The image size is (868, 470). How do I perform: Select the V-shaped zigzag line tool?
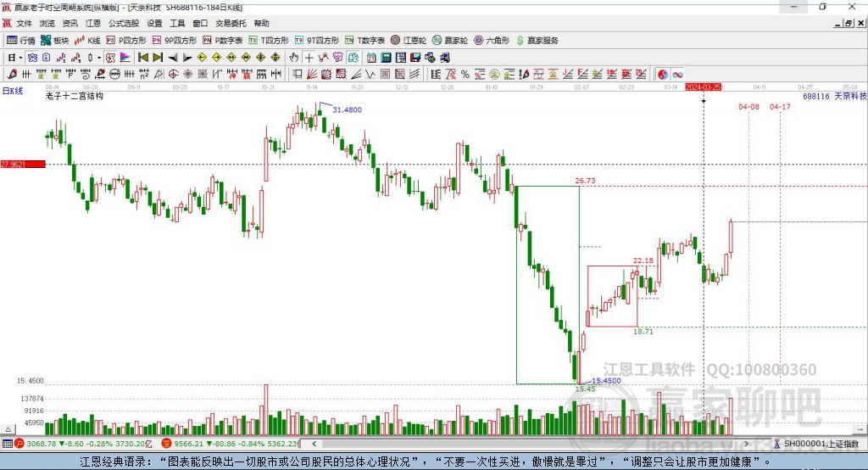370,74
